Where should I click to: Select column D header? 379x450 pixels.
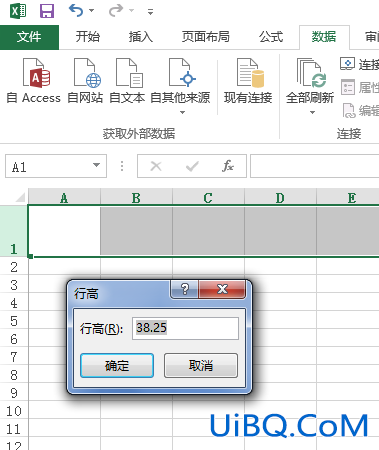click(280, 198)
